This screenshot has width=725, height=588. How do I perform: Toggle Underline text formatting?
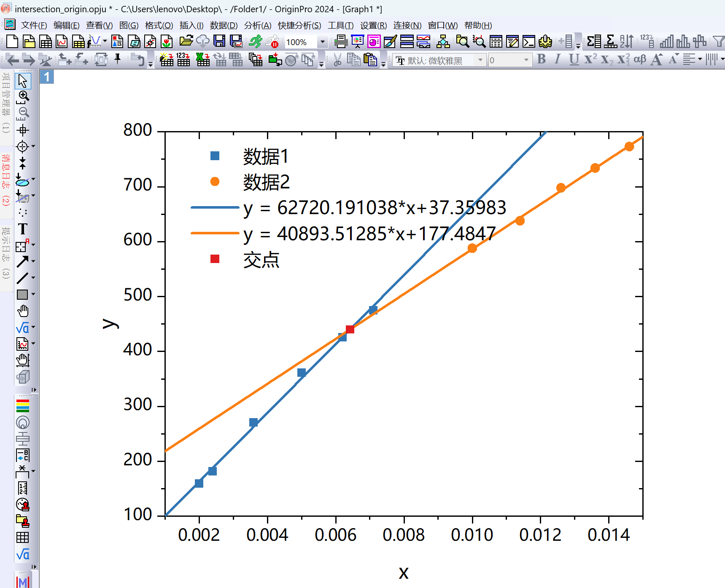[x=574, y=59]
